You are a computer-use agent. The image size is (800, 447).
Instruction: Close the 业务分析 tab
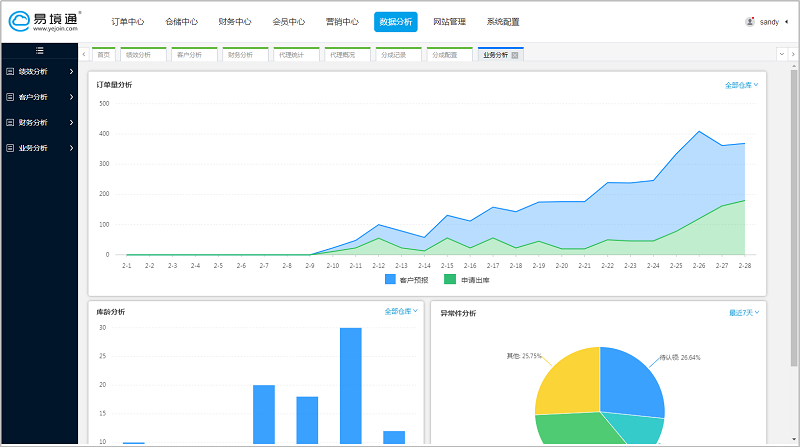515,55
